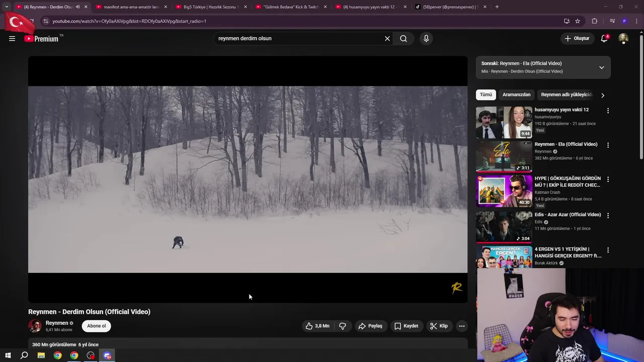The width and height of the screenshot is (644, 362).
Task: Click the Reynmen R watermark in player
Action: pos(456,288)
